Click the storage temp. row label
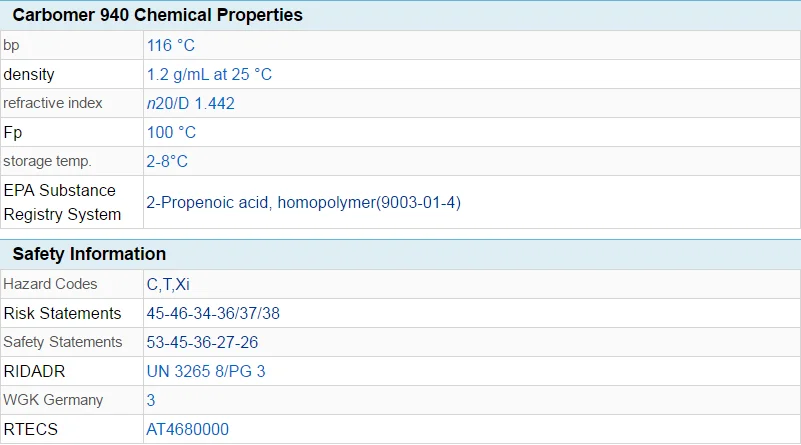801x445 pixels. click(47, 161)
